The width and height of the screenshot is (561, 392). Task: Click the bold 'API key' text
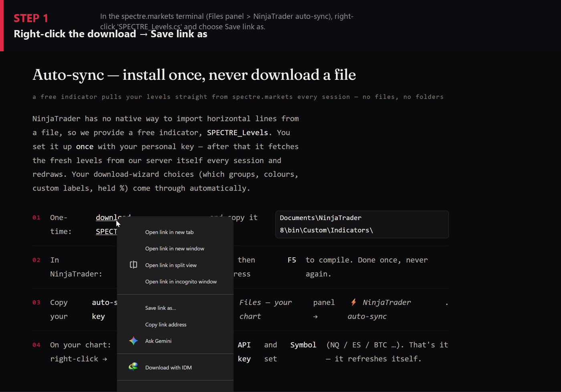244,352
